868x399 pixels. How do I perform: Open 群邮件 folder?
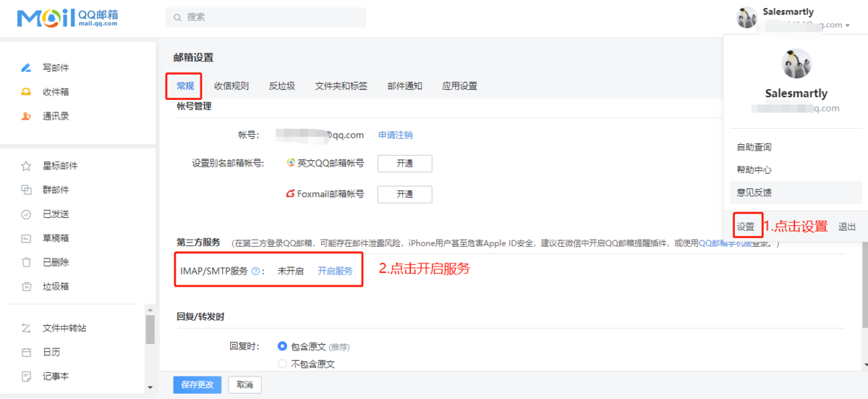[56, 190]
